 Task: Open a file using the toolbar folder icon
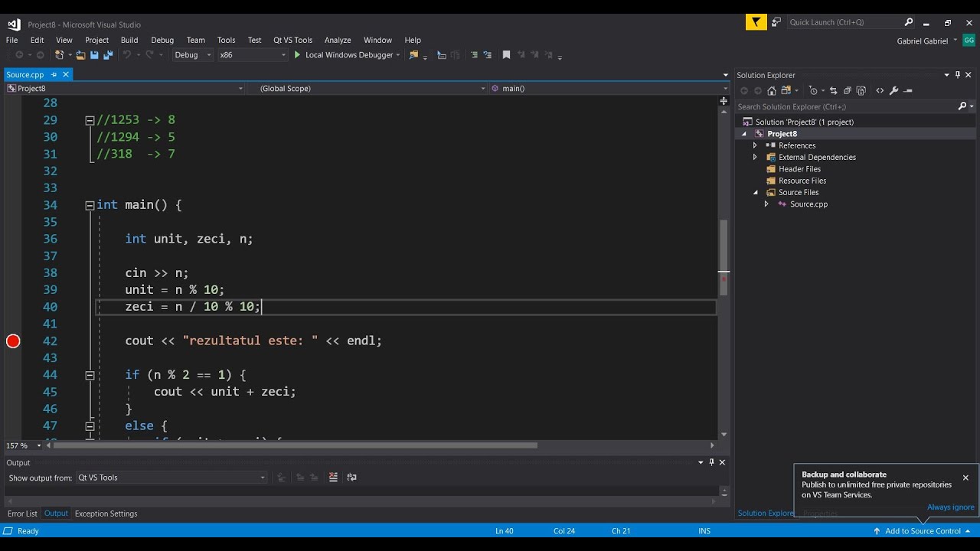(80, 55)
